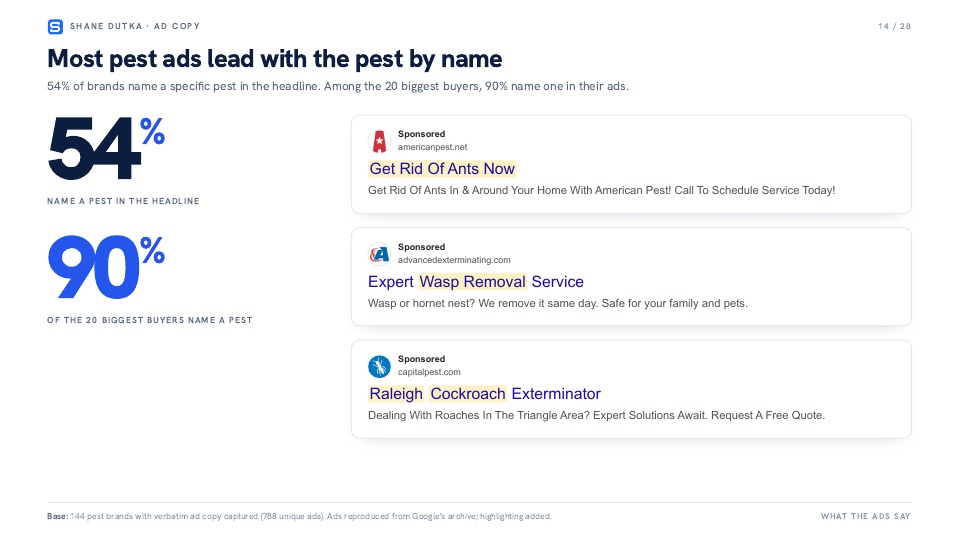Image resolution: width=960 pixels, height=540 pixels.
Task: Click the page number '14 / 28'
Action: tap(894, 26)
